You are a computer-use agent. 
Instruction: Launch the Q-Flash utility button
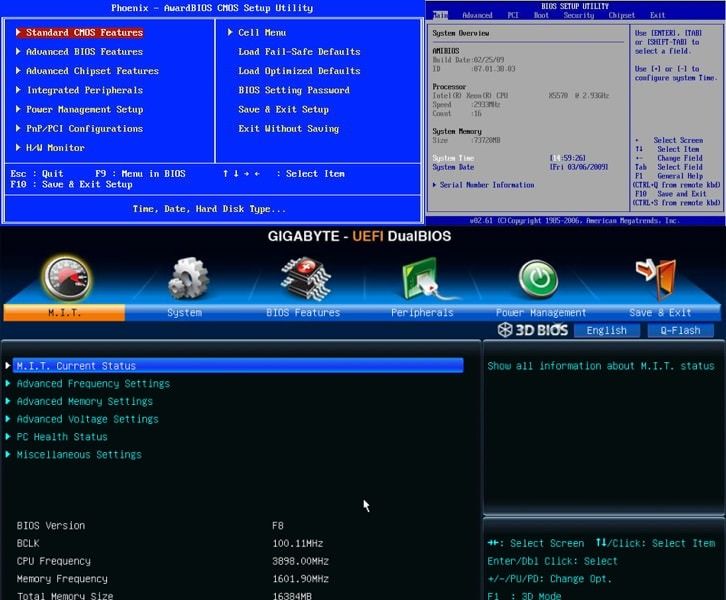(x=680, y=330)
